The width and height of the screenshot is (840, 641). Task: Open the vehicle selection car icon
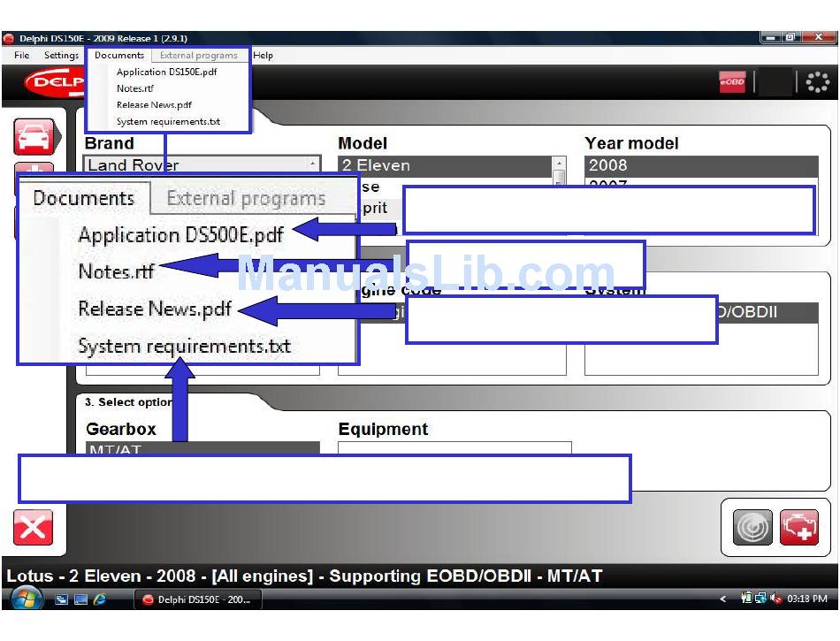coord(34,137)
